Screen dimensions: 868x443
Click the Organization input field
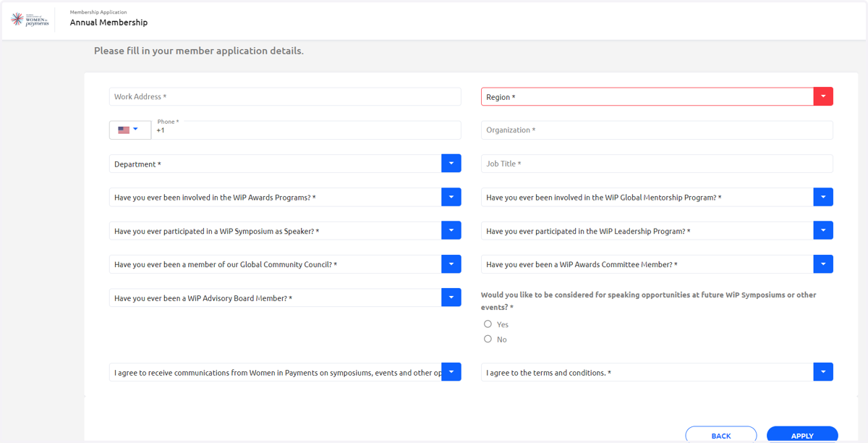point(657,130)
